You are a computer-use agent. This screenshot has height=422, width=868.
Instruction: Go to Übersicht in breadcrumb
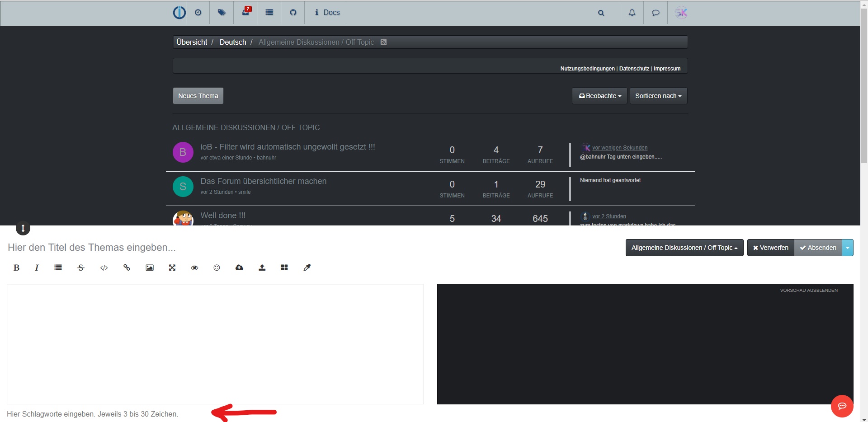pyautogui.click(x=192, y=42)
